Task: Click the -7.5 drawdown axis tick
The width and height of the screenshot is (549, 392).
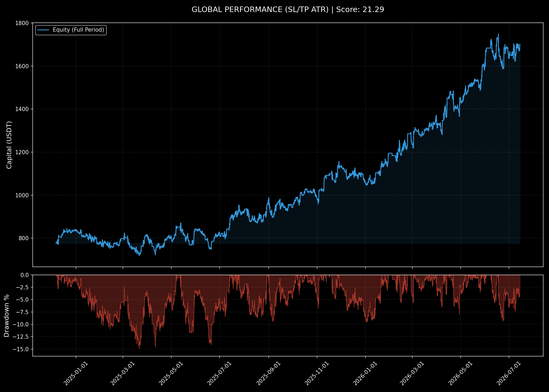Action: point(22,312)
